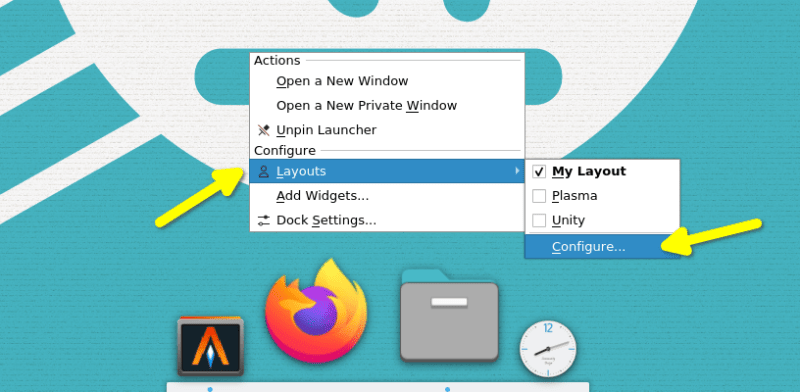Viewport: 800px width, 392px height.
Task: Click the sliders icon beside Dock Settings
Action: pos(263,220)
